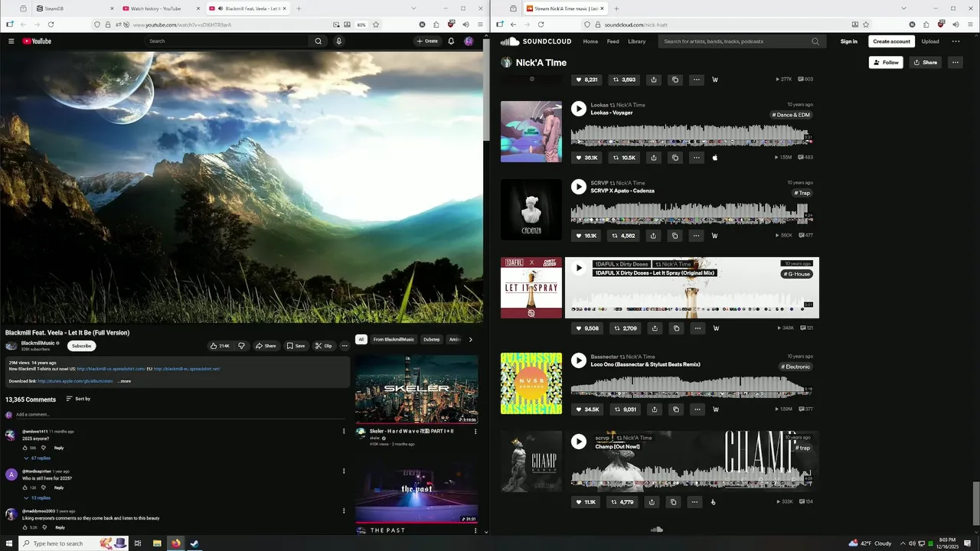The image size is (980, 551).
Task: Play 1DAFUL X Dirty Doses track
Action: (579, 268)
